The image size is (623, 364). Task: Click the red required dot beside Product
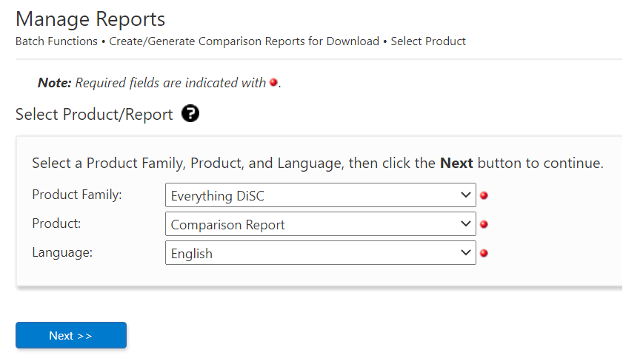tap(484, 224)
